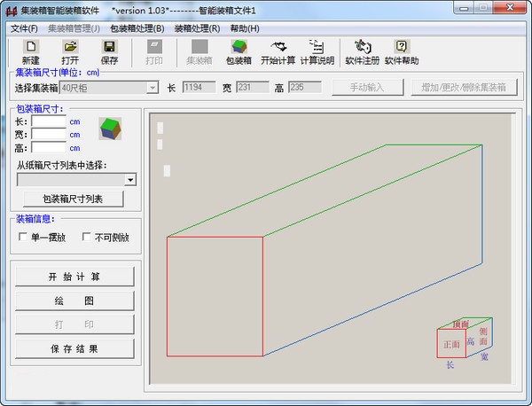Click the 新建 (New) toolbar icon

click(31, 52)
